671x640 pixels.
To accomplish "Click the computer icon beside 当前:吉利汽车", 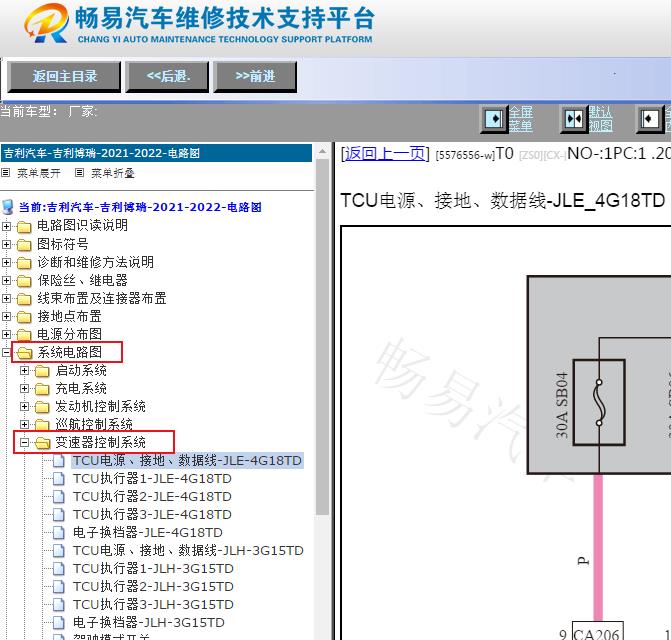I will 8,207.
